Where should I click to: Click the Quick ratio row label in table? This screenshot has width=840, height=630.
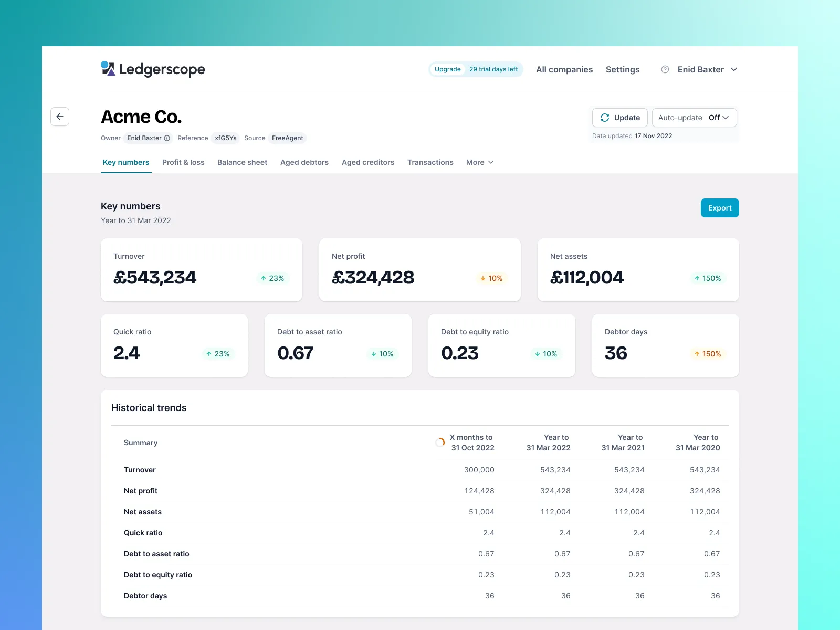[x=143, y=533]
